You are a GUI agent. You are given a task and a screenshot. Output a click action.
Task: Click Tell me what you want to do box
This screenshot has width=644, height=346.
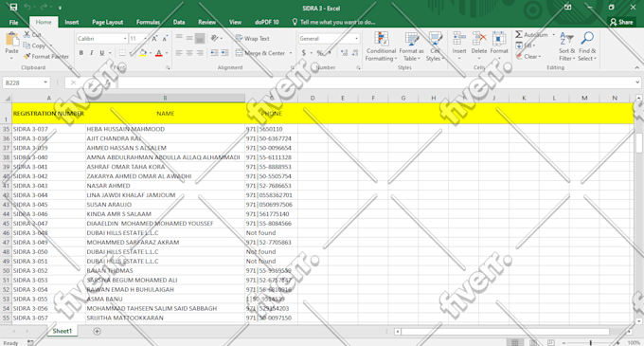[x=333, y=22]
